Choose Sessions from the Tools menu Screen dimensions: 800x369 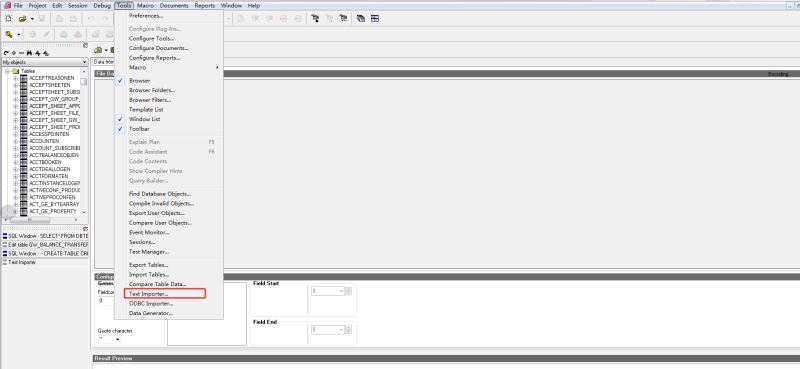[142, 242]
